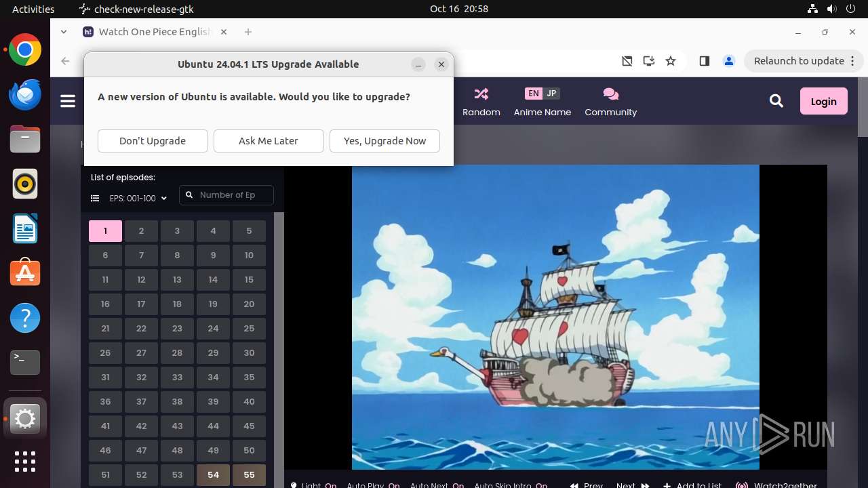Select episode 24
Image resolution: width=868 pixels, height=488 pixels.
click(x=213, y=329)
